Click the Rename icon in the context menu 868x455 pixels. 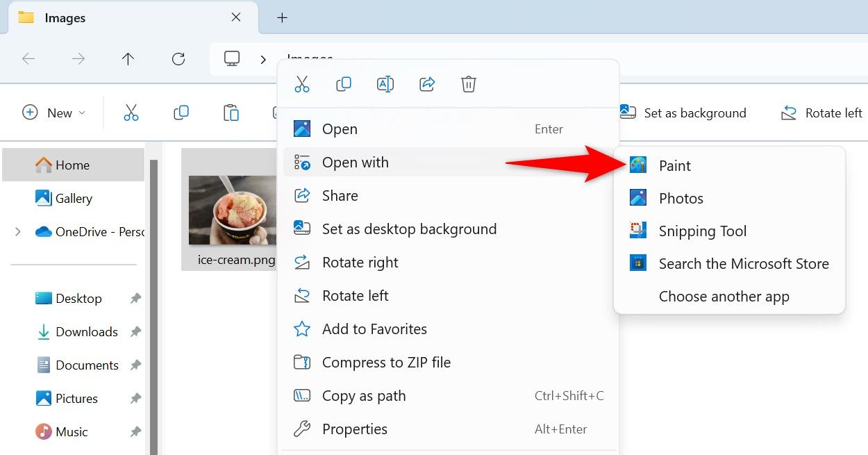click(385, 85)
